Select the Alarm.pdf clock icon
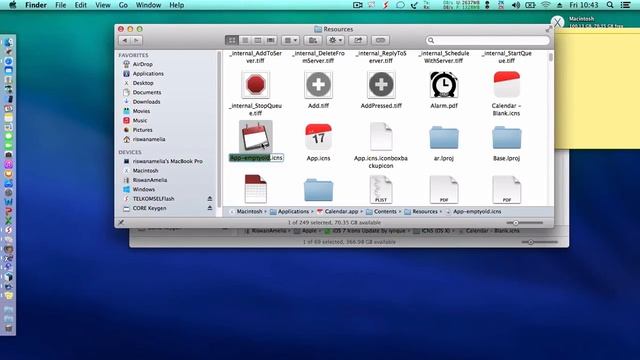Image resolution: width=640 pixels, height=360 pixels. click(x=444, y=84)
